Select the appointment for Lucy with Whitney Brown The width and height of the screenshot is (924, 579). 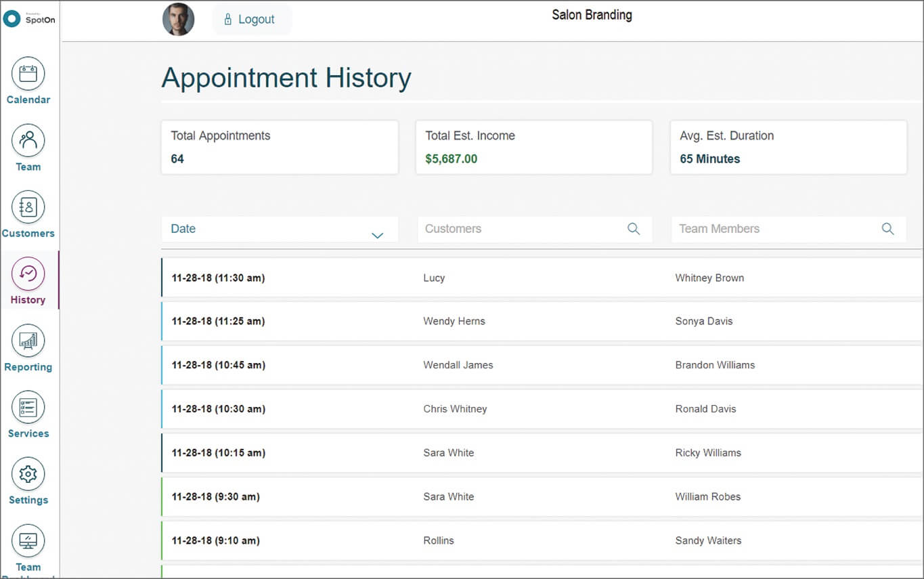474,278
